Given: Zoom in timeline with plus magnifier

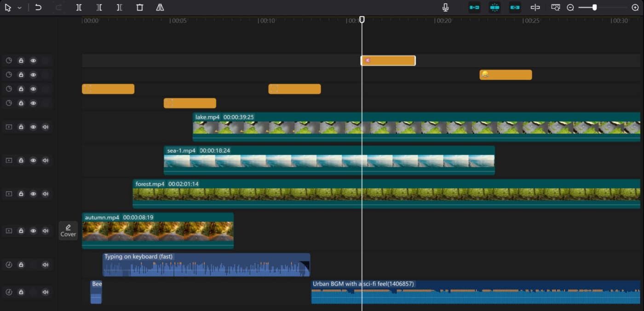Looking at the screenshot, I should 635,7.
